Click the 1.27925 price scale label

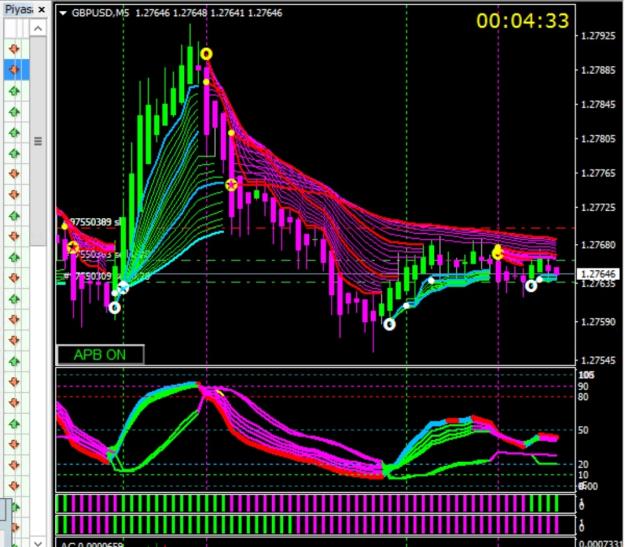click(x=598, y=36)
